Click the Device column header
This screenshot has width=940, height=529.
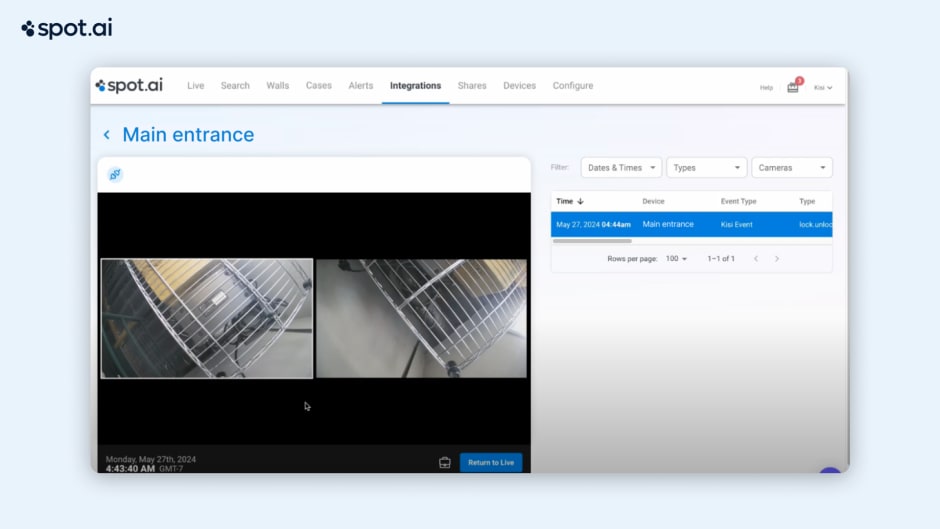(x=653, y=202)
